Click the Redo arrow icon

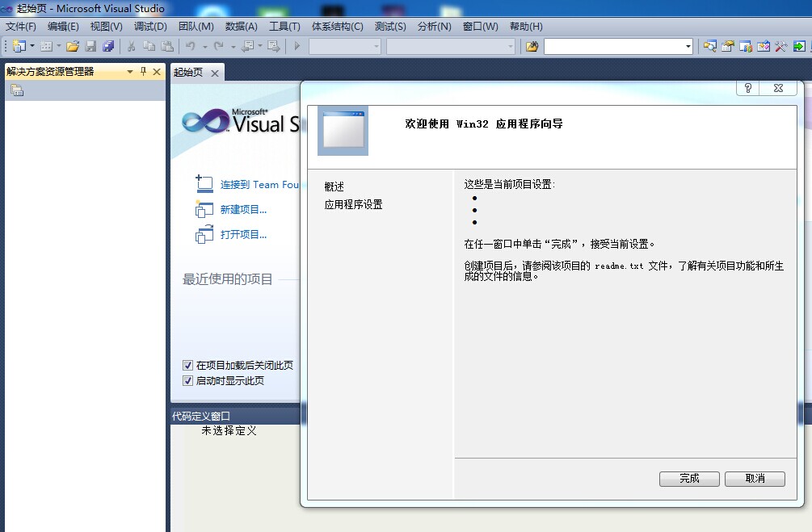[x=219, y=46]
